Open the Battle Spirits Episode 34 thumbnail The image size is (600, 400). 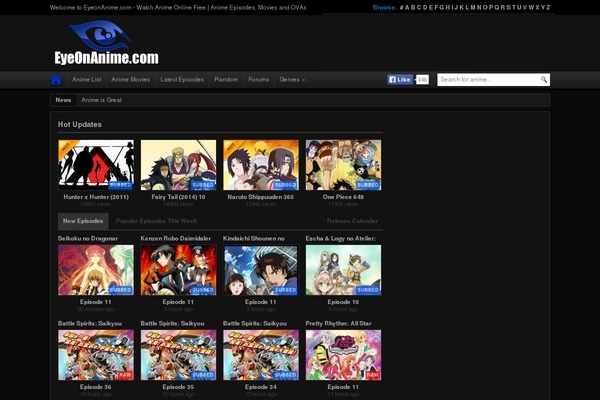pos(261,355)
